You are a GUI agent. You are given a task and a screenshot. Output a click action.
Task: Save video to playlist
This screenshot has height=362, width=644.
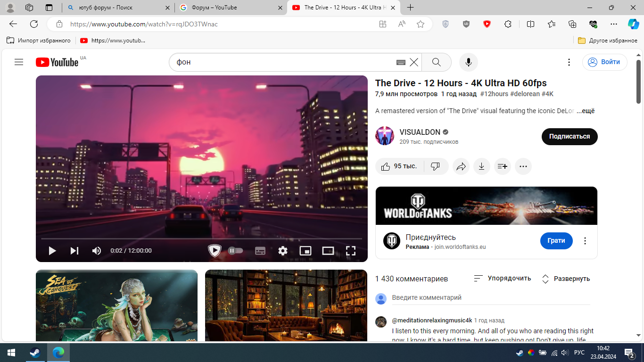[503, 166]
